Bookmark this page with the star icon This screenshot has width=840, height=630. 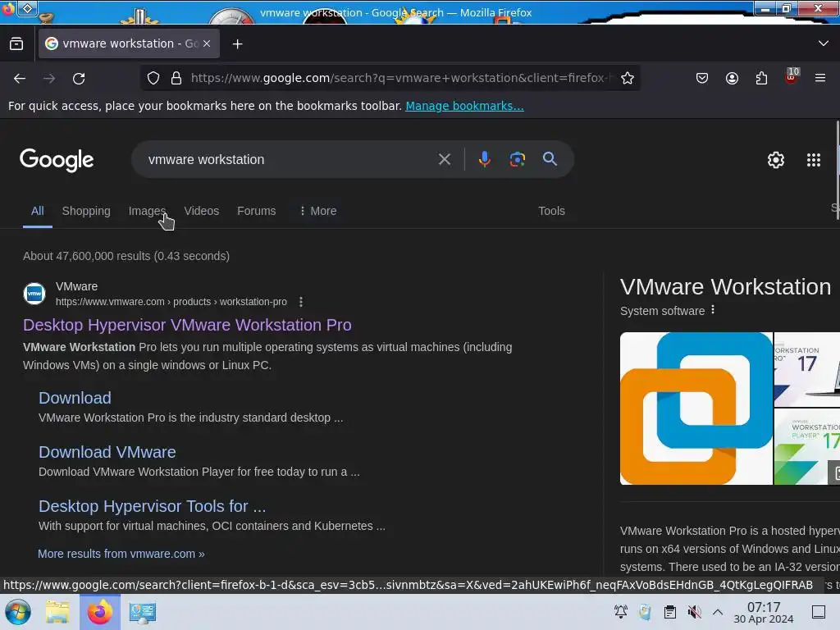click(628, 78)
